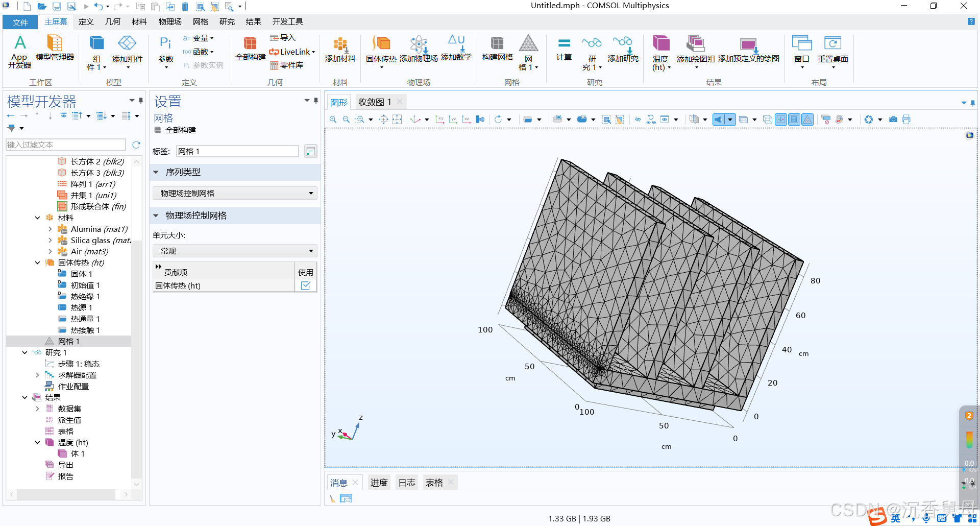Click the image snapshot aperture icon
This screenshot has width=980, height=526.
869,119
